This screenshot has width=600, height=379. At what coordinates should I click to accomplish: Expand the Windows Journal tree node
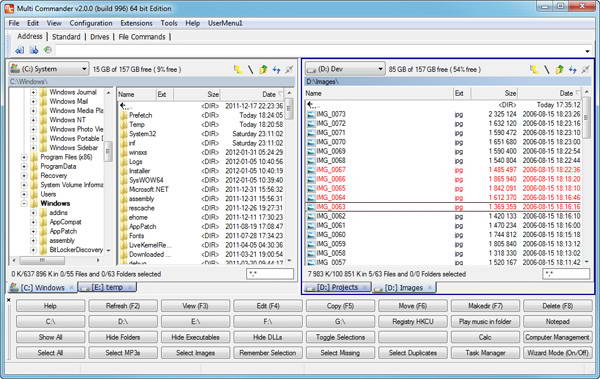[33, 92]
